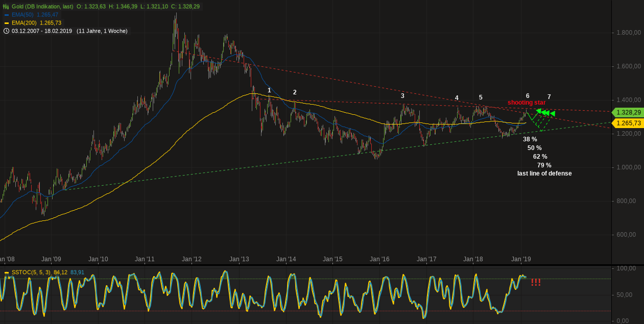Expand the date range 03.12.2007 - 18.02.2019 selector
The width and height of the screenshot is (644, 324).
[x=40, y=31]
